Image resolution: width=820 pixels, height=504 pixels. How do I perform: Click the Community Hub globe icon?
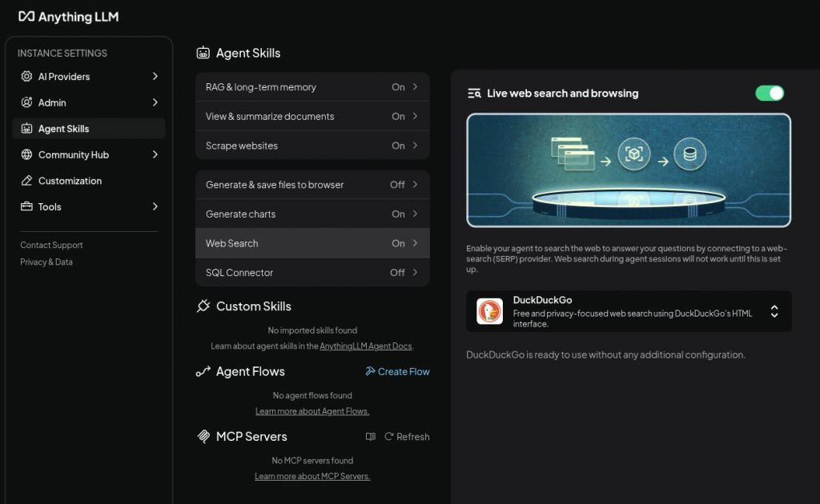pyautogui.click(x=27, y=154)
